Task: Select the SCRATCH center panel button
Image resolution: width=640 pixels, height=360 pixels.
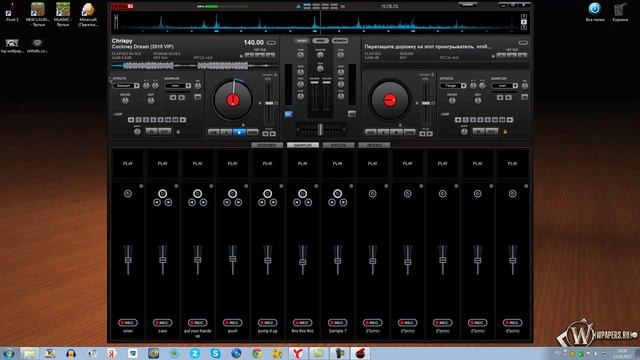Action: click(x=340, y=41)
